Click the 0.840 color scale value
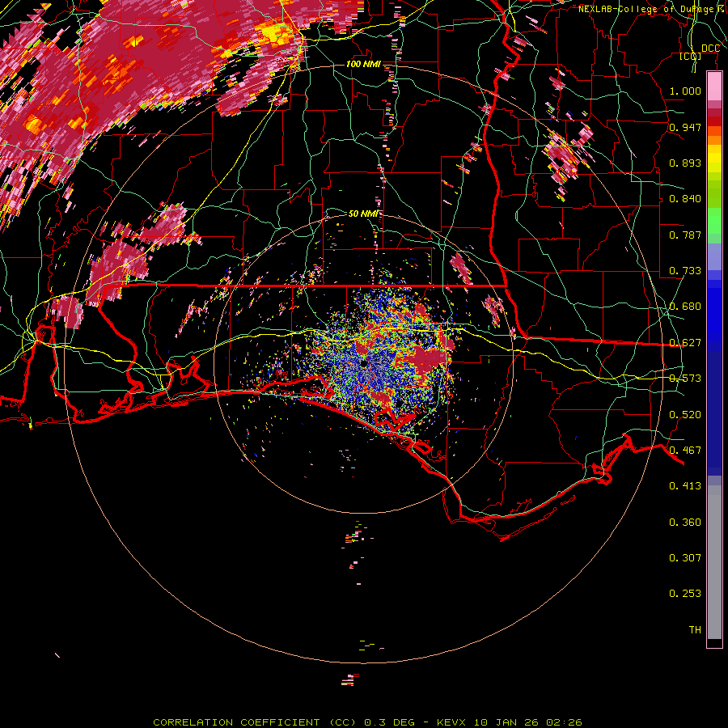The image size is (728, 728). pos(685,199)
